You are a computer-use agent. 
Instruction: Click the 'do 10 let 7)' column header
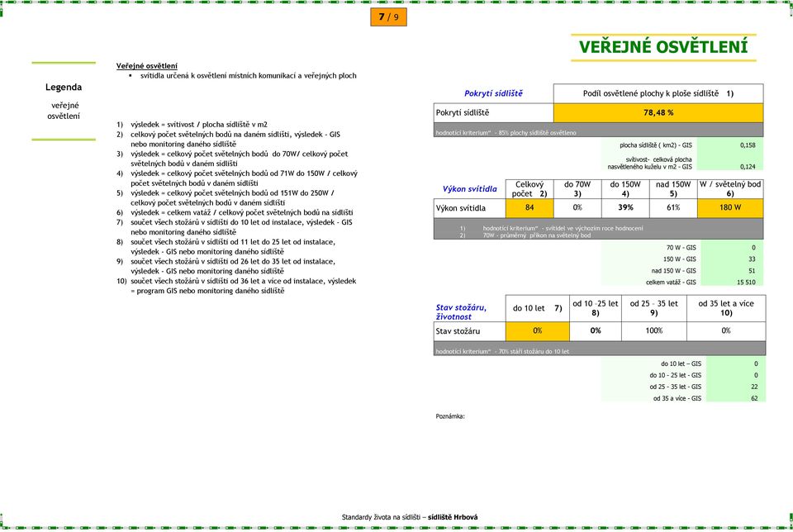click(537, 308)
